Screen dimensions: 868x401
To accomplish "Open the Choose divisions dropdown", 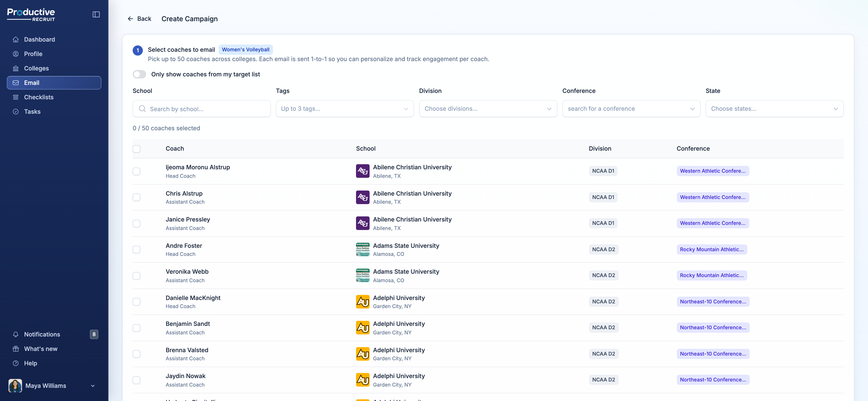I will pyautogui.click(x=488, y=109).
